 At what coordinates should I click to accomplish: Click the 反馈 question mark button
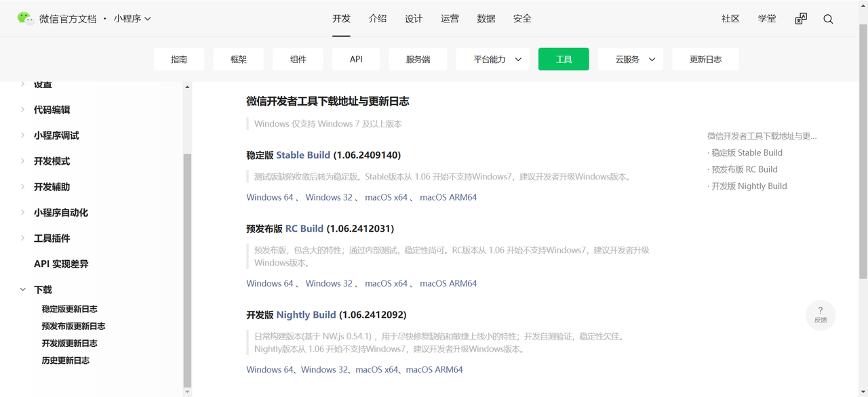tap(821, 315)
